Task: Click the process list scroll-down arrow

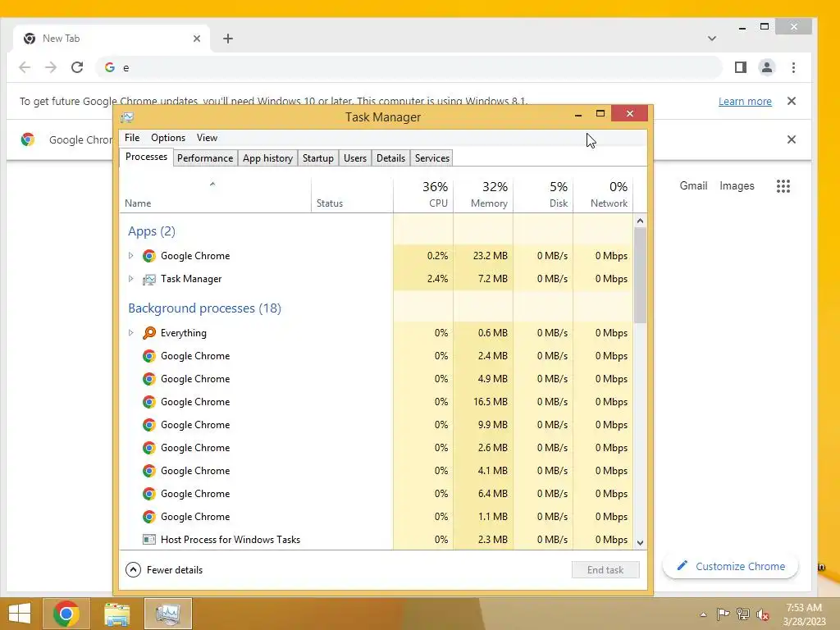Action: click(640, 543)
